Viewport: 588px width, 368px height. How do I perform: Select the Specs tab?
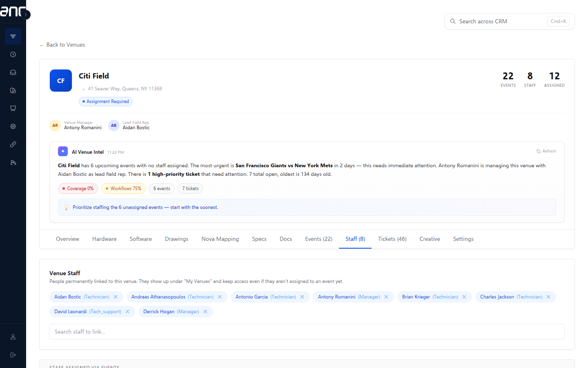coord(259,239)
